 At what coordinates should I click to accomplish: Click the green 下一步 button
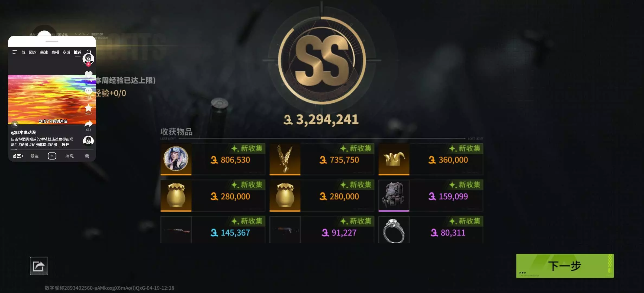tap(565, 266)
